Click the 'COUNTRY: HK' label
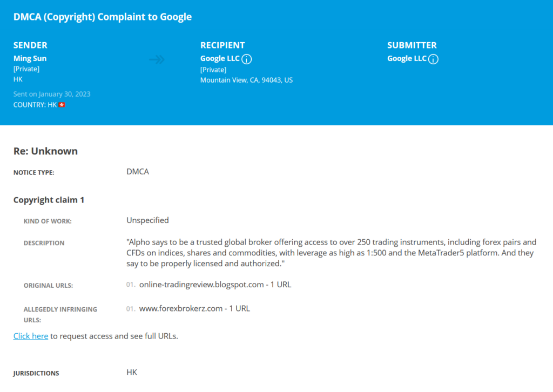553x392 pixels. (x=35, y=105)
